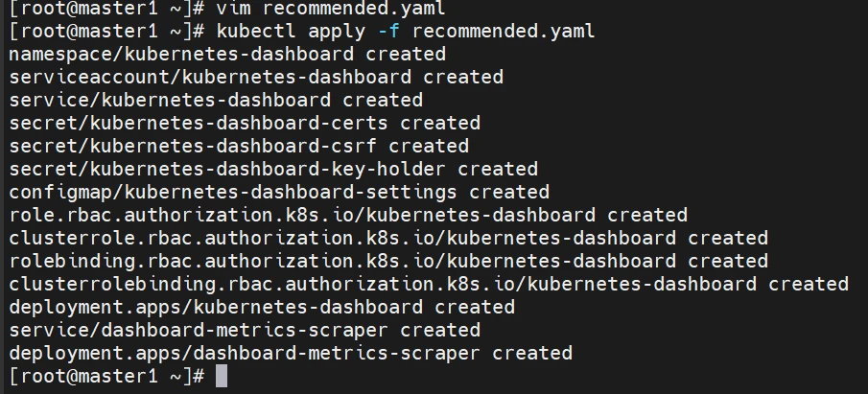Viewport: 868px width, 394px height.
Task: Click the serviceaccount/kubernetes-dashboard output line
Action: [256, 77]
